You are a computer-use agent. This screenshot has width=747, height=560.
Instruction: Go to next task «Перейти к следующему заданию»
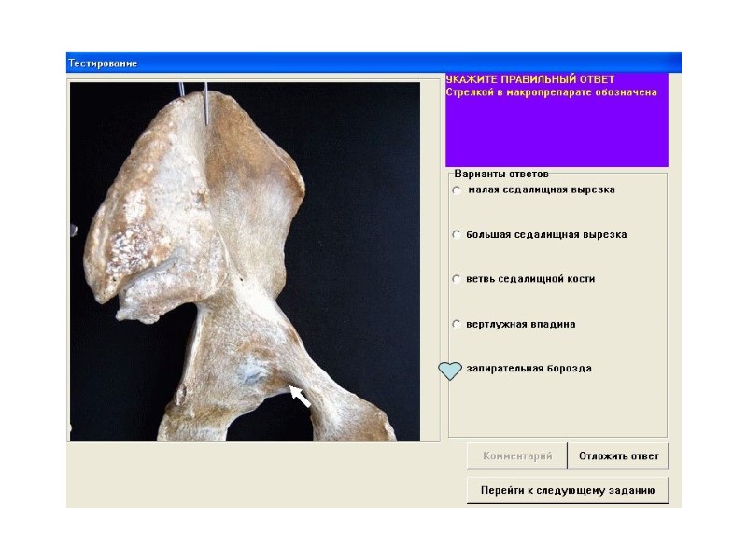(568, 491)
